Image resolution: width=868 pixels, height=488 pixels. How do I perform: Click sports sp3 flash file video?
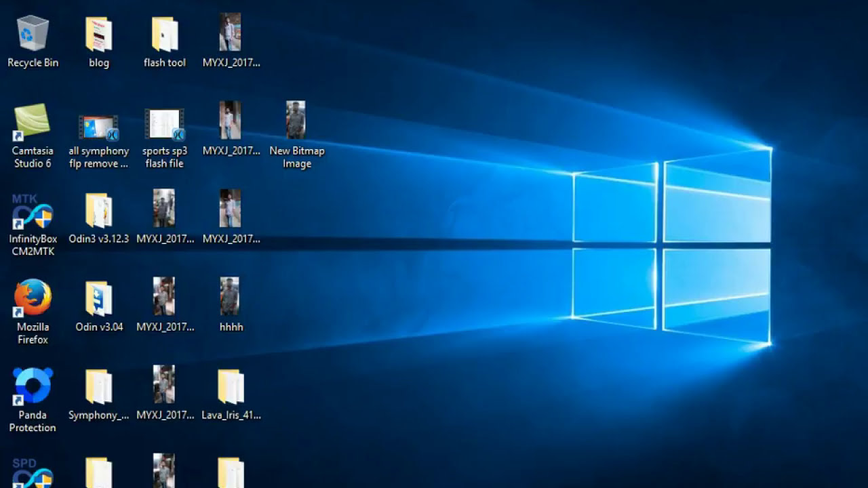point(165,125)
